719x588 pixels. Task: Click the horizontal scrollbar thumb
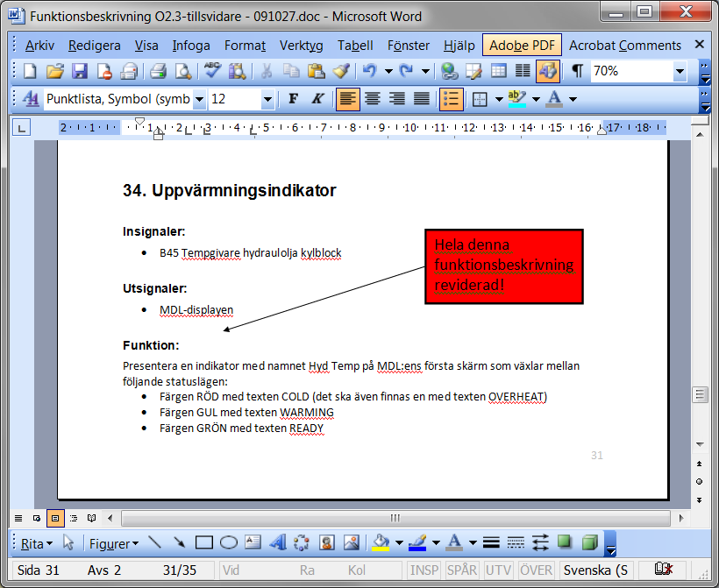395,519
